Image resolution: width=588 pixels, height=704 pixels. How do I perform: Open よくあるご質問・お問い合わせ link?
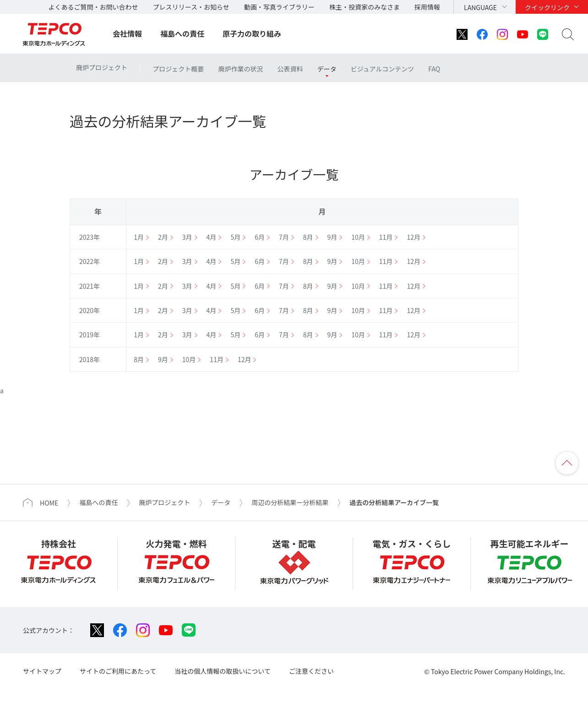click(93, 7)
